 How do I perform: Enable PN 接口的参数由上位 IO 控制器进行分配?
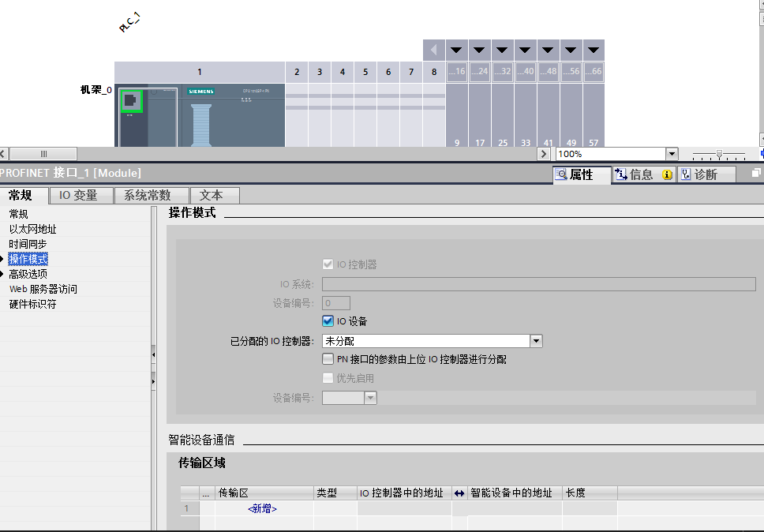328,359
